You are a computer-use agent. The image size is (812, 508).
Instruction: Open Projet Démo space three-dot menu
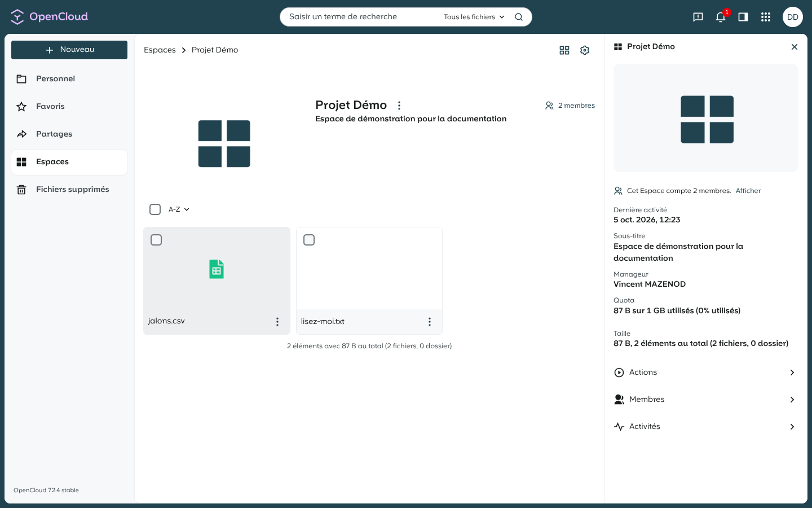[399, 106]
